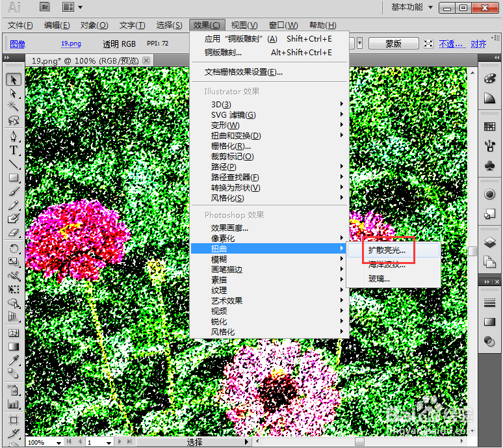The image size is (503, 448).
Task: Select the Gradient tool
Action: (14, 347)
